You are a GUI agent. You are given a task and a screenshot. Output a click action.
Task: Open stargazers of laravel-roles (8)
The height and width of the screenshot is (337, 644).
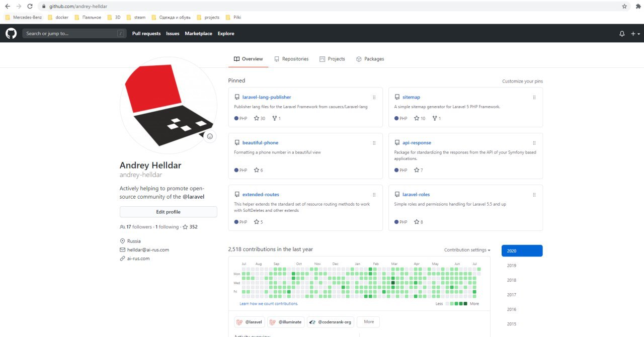(x=419, y=222)
